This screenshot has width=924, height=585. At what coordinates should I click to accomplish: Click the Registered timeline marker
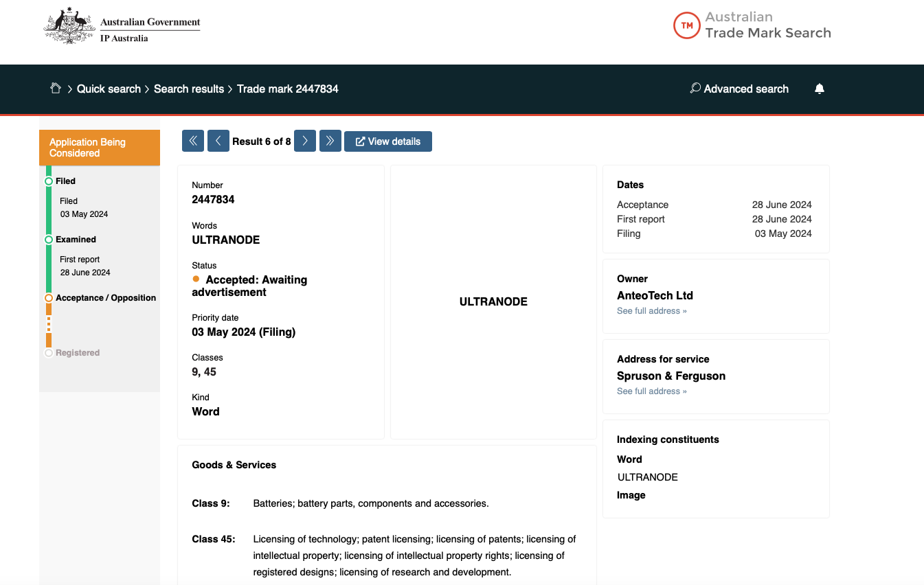click(x=49, y=353)
